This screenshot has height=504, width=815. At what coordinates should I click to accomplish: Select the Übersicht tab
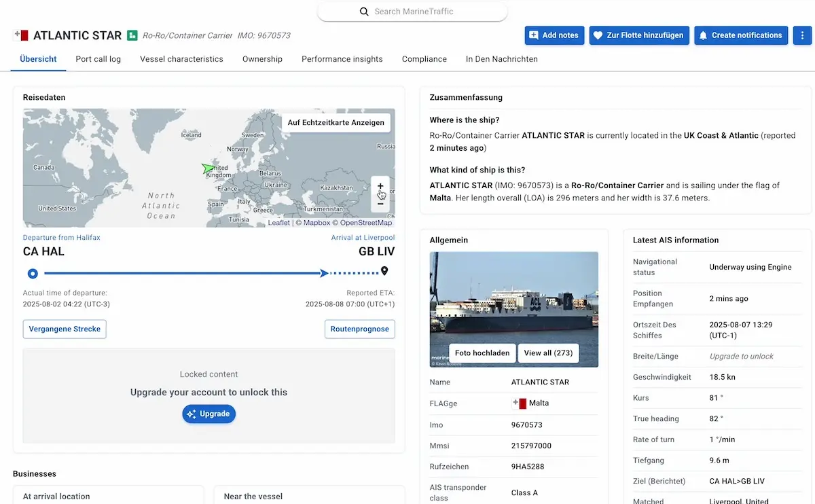39,59
